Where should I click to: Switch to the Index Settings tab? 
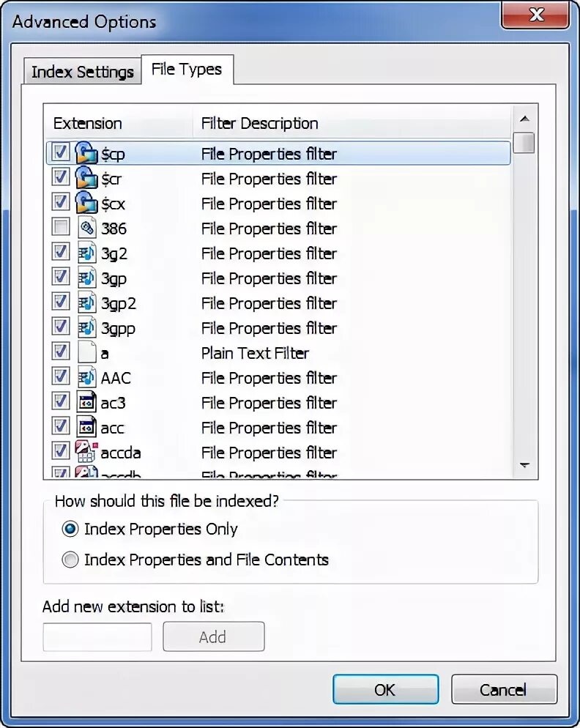pos(82,73)
